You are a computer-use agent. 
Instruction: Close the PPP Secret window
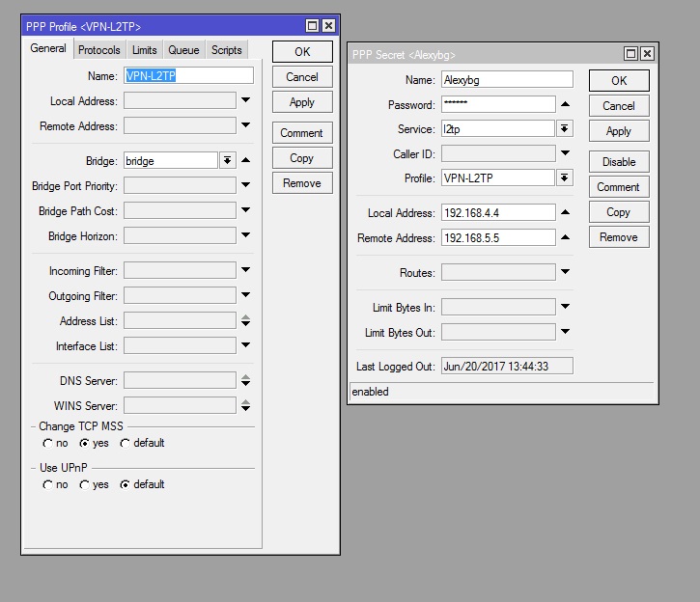pyautogui.click(x=647, y=54)
